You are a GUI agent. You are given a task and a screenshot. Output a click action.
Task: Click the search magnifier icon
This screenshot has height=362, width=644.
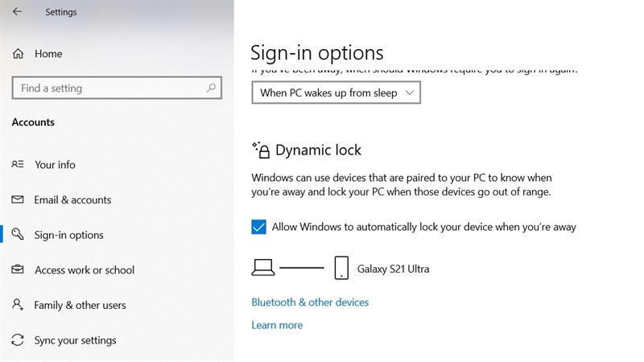point(212,88)
